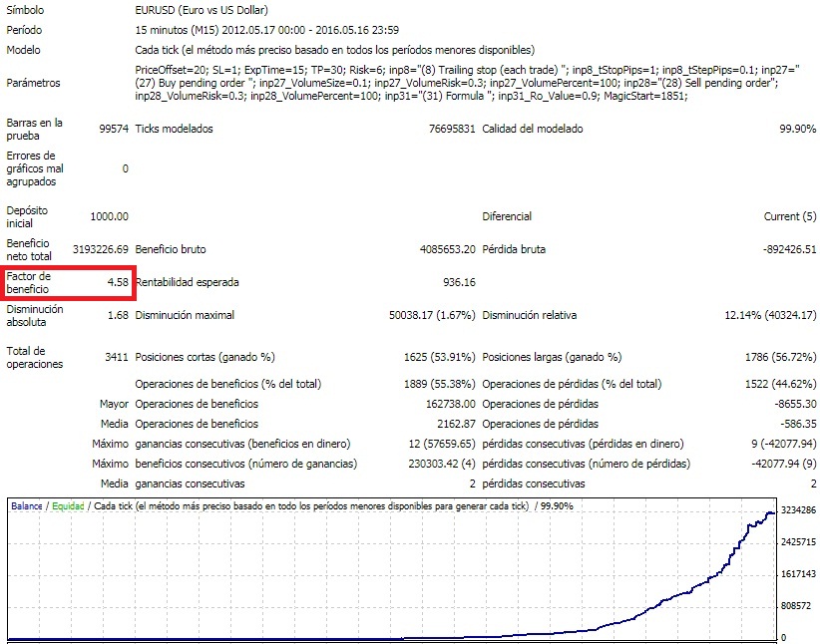
Task: Click loss trades value "1522 (44.62%)"
Action: pyautogui.click(x=780, y=384)
